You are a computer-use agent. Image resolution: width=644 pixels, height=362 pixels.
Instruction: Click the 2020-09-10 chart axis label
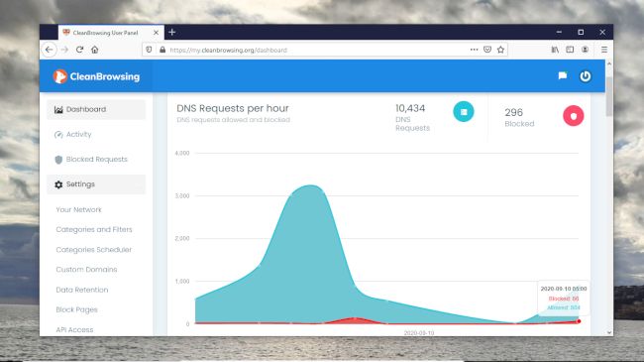tap(419, 333)
